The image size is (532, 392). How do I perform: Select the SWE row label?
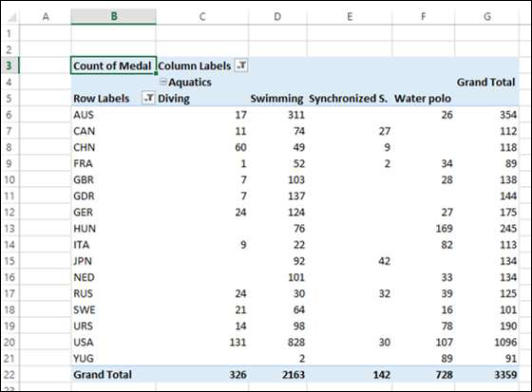click(85, 310)
